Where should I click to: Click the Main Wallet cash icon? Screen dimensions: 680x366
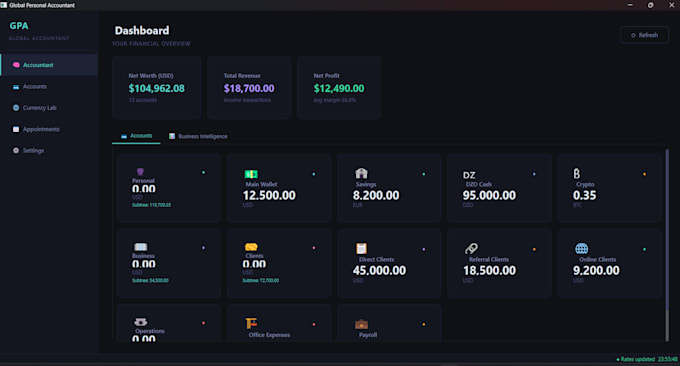pos(251,174)
